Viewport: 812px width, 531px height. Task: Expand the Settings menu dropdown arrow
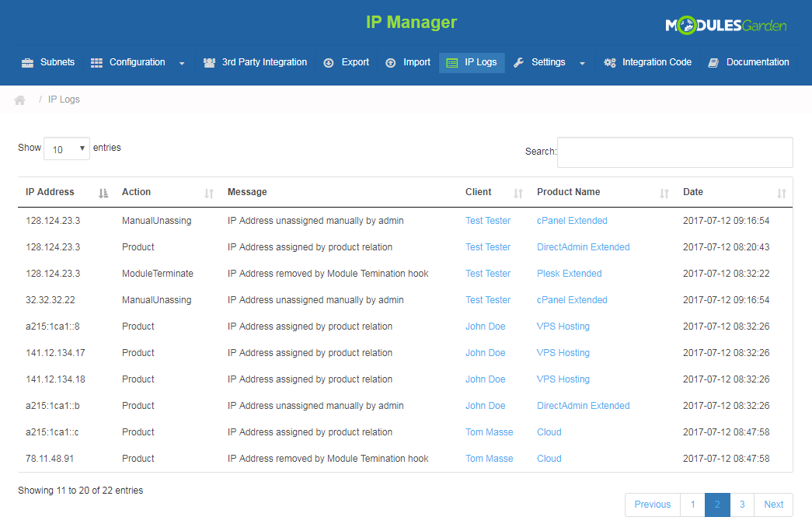[582, 63]
